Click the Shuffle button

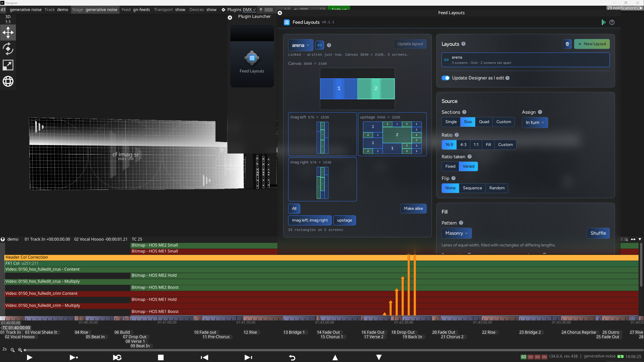coord(598,233)
